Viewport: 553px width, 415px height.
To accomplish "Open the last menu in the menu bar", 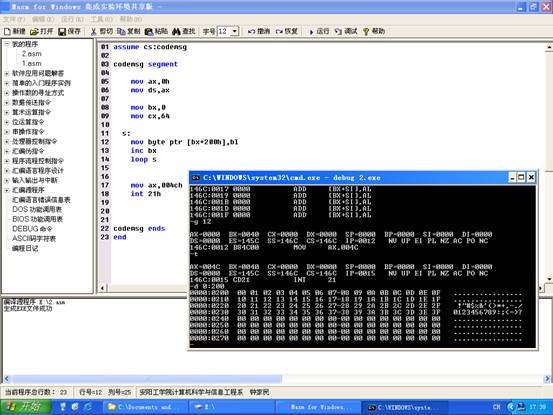I will pos(130,19).
